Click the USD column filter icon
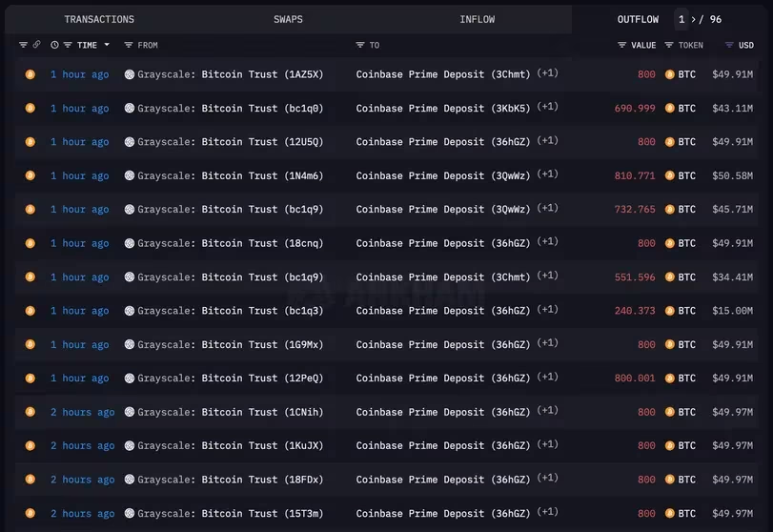Image resolution: width=773 pixels, height=532 pixels. 729,45
